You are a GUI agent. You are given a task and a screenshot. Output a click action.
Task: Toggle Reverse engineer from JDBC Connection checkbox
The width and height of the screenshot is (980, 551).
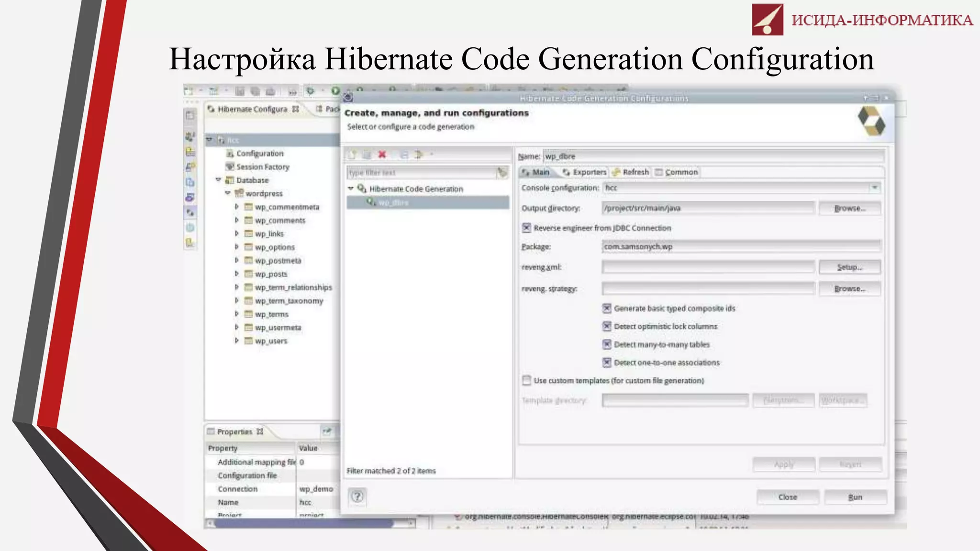coord(526,228)
